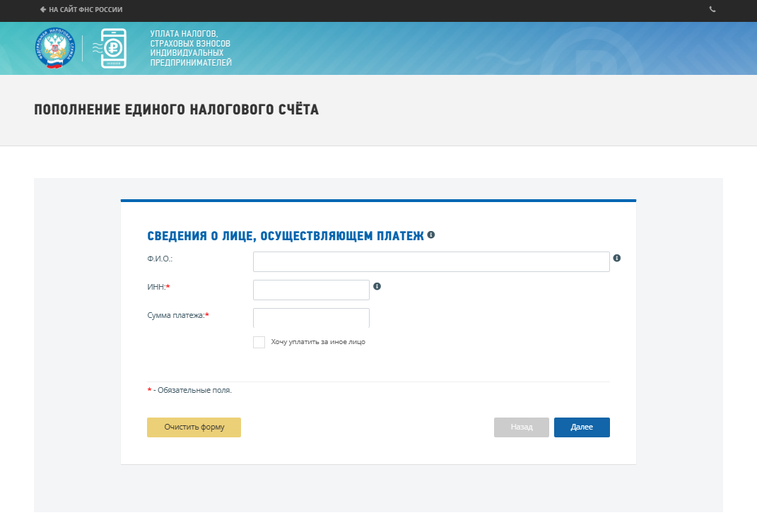Enable the pay-for-another-person checkbox

[x=259, y=342]
